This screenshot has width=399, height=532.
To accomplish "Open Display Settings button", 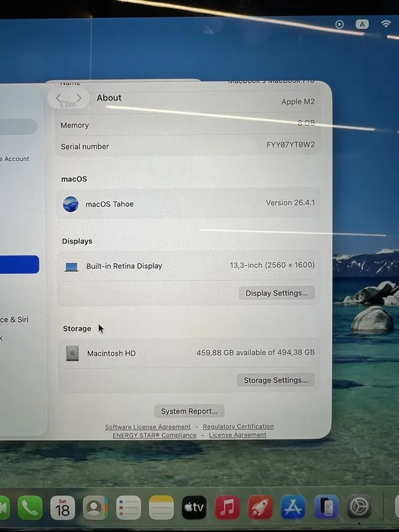I will (x=277, y=293).
